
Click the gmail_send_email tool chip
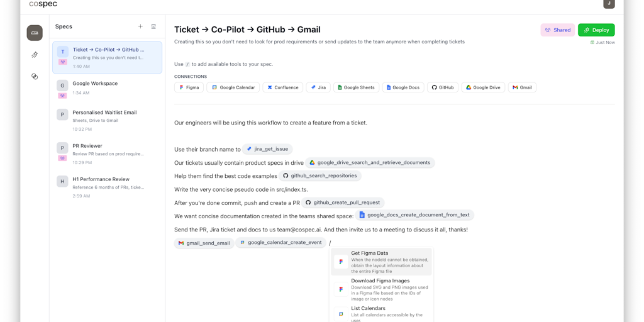[204, 243]
